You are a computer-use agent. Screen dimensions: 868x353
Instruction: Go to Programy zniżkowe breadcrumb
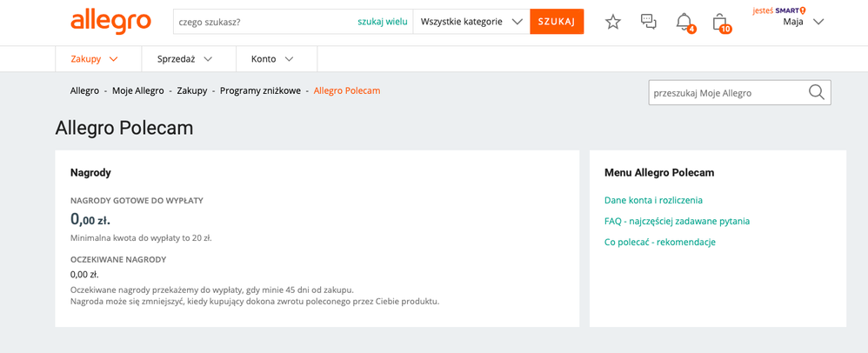coord(260,90)
